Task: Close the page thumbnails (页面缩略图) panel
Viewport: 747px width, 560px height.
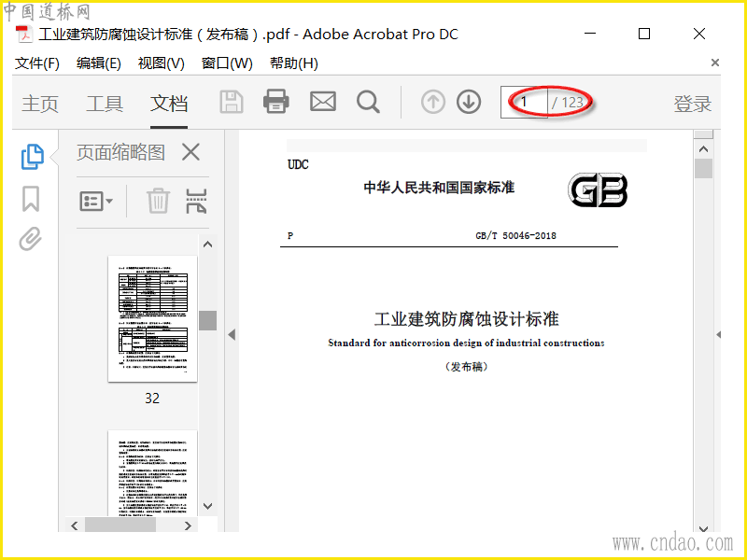Action: (x=190, y=152)
